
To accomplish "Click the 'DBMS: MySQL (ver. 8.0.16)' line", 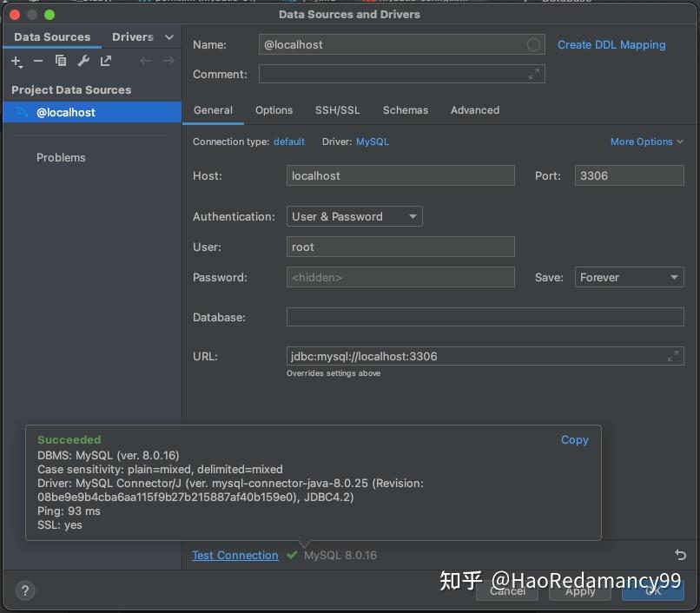I will [x=108, y=455].
